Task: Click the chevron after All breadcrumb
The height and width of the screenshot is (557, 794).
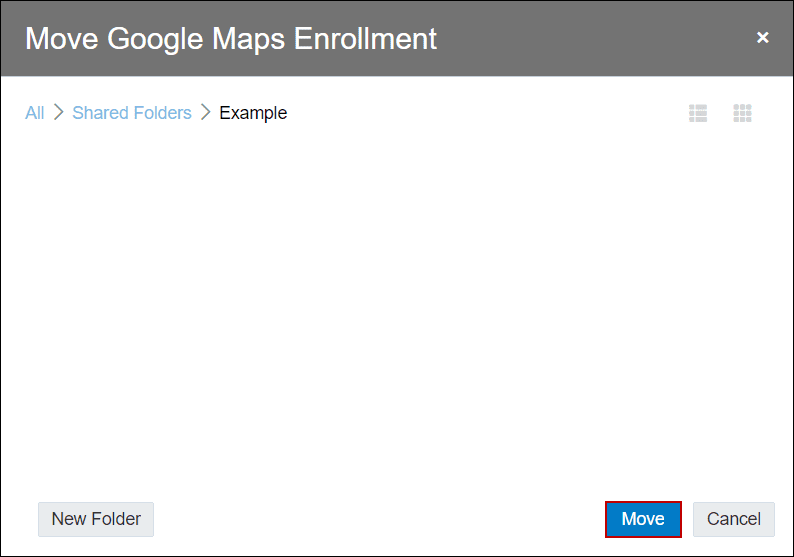Action: tap(59, 112)
